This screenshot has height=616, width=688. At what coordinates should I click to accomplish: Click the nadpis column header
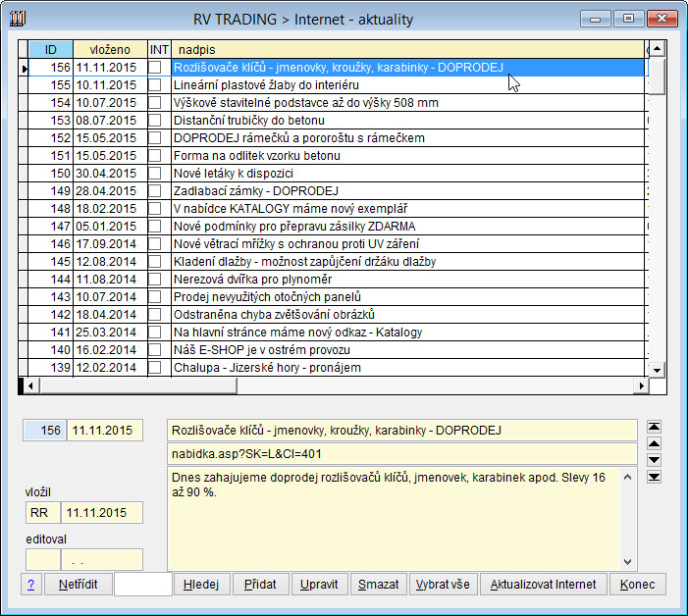[407, 49]
